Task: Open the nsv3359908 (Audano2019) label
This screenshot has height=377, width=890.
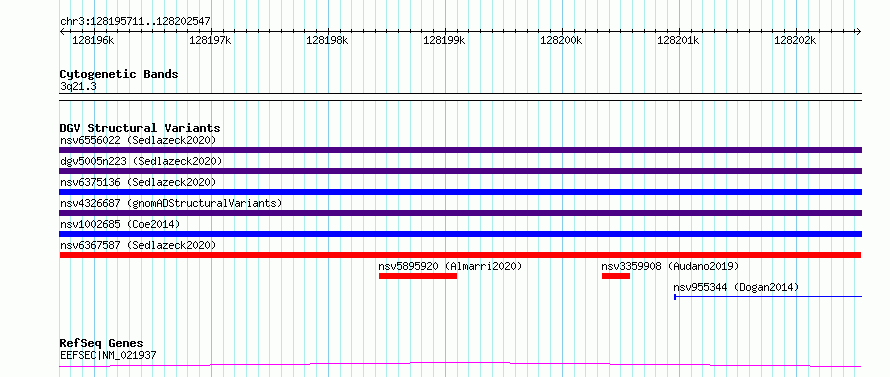Action: pos(670,266)
